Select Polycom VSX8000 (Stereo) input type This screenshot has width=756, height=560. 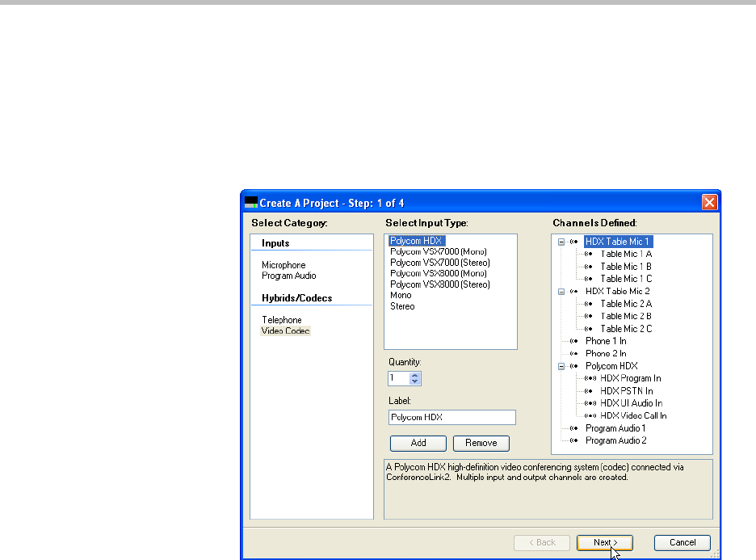(440, 284)
